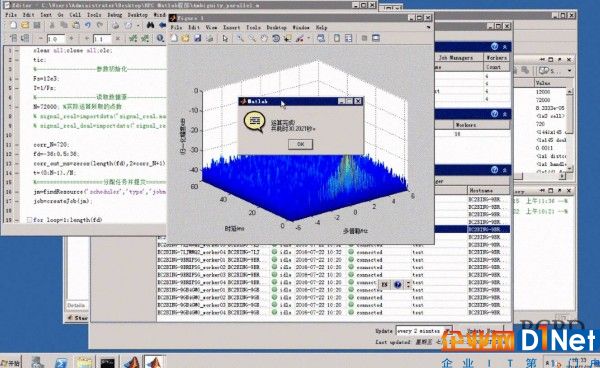600x368 pixels.
Task: Open the Brush tool dropdown arrow
Action: [x=308, y=38]
